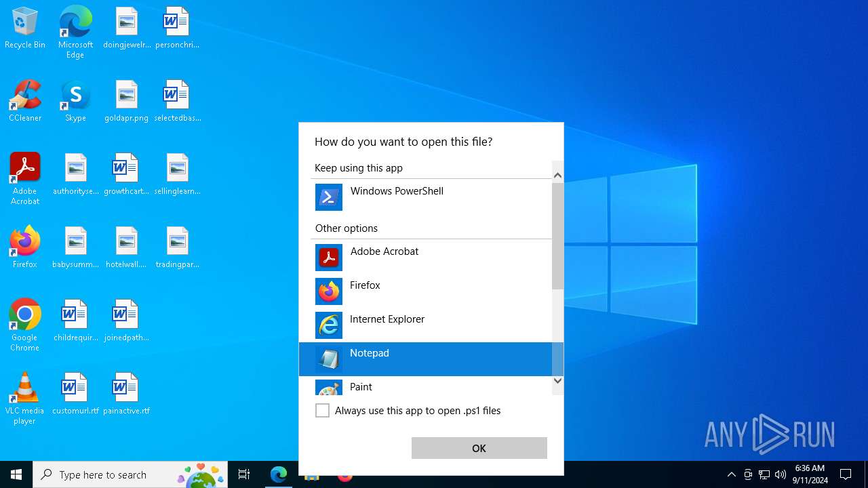The height and width of the screenshot is (488, 868).
Task: Open the Windows Start menu
Action: click(16, 474)
